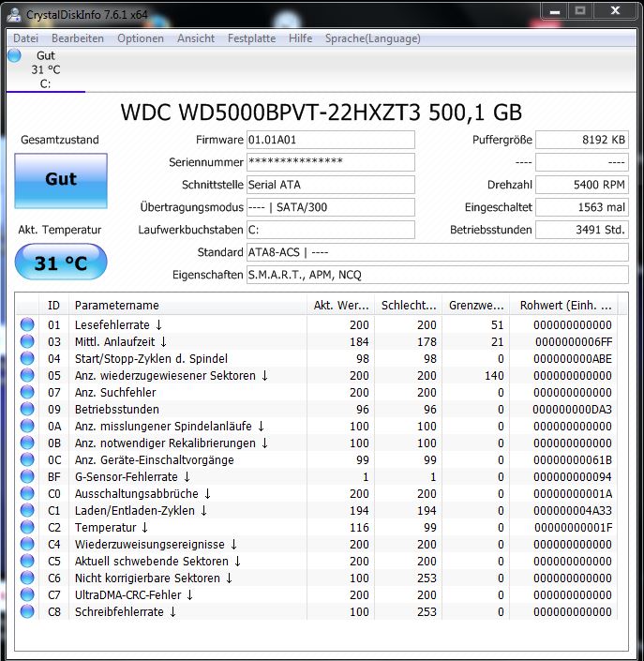Viewport: 644px width, 661px height.
Task: Open the Sprache(Language) menu
Action: click(x=372, y=38)
